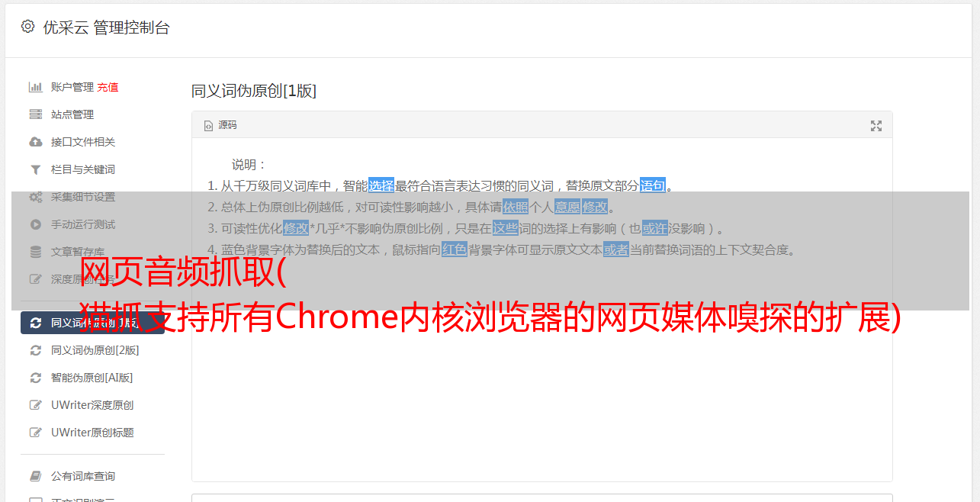Click the cloud upload icon for 接口文件相关
The width and height of the screenshot is (980, 502).
[x=35, y=142]
